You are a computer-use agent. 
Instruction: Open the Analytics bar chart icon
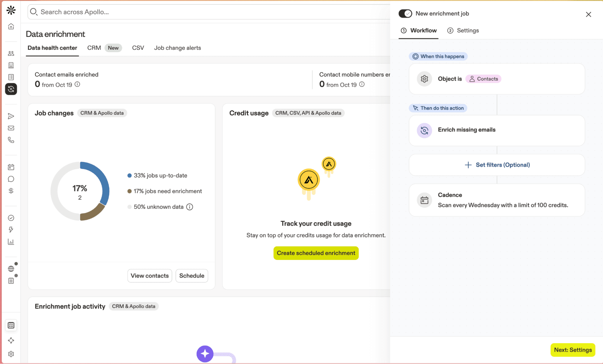(11, 242)
